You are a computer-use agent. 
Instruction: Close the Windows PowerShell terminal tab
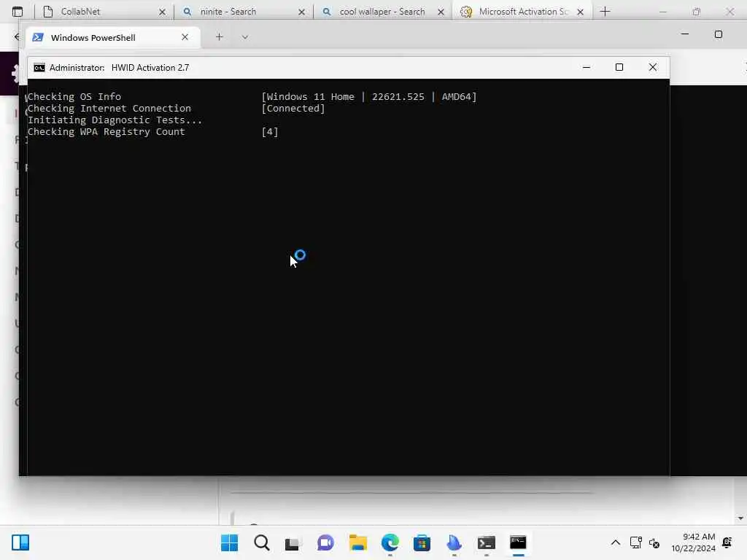[x=185, y=37]
